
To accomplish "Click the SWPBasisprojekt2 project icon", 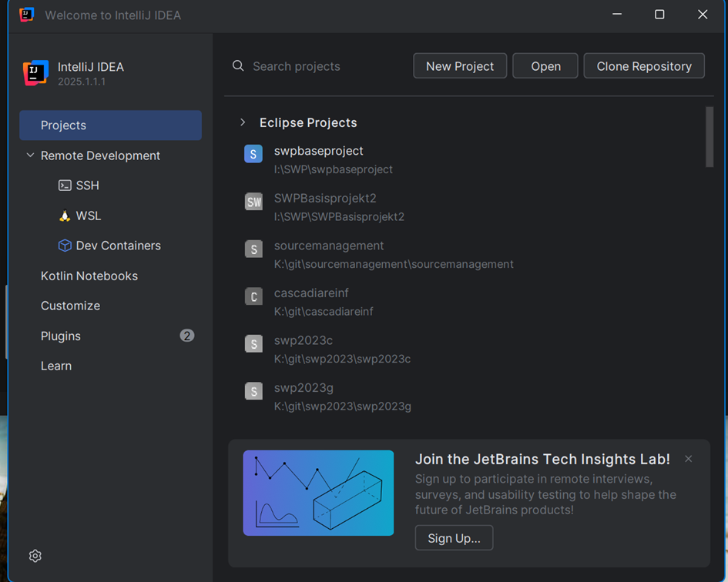I will coord(253,202).
